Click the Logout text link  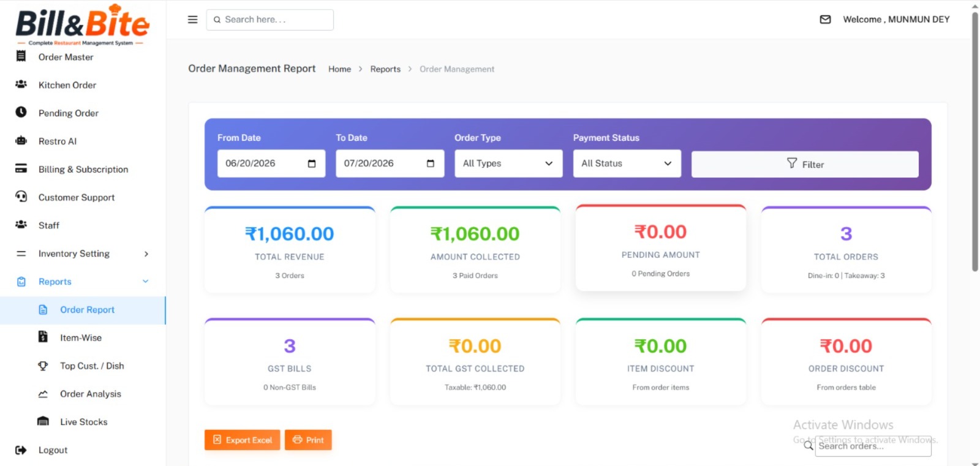[53, 450]
